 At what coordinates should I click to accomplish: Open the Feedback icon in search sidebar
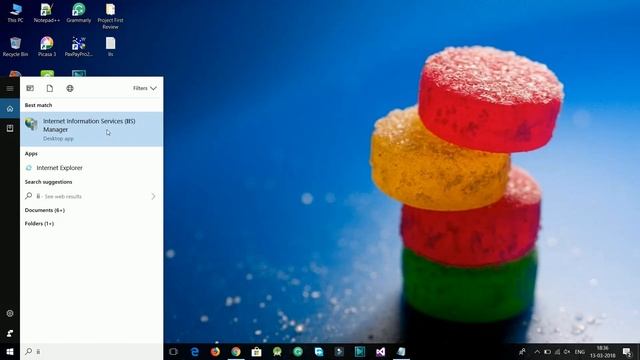(10, 333)
